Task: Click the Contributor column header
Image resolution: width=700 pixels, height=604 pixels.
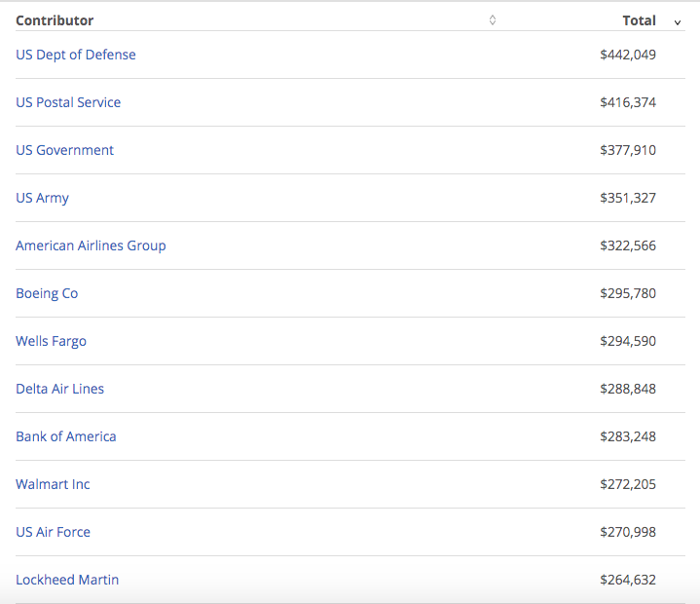Action: pyautogui.click(x=55, y=20)
